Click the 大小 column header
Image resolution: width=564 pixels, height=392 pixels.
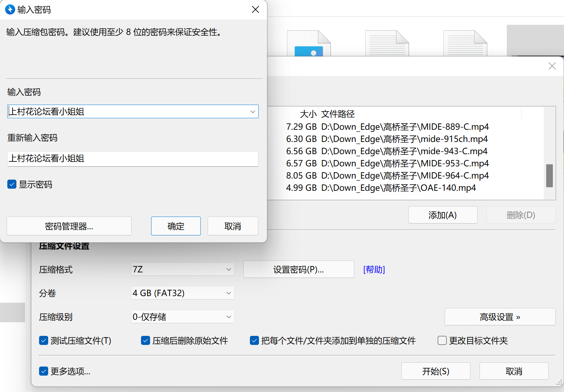point(308,114)
